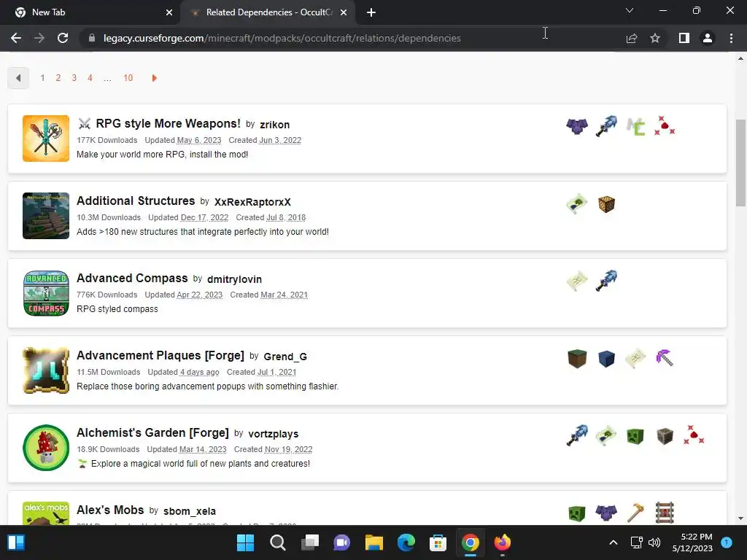Click the creeper face icon on Alchemist's Garden row

click(x=635, y=436)
